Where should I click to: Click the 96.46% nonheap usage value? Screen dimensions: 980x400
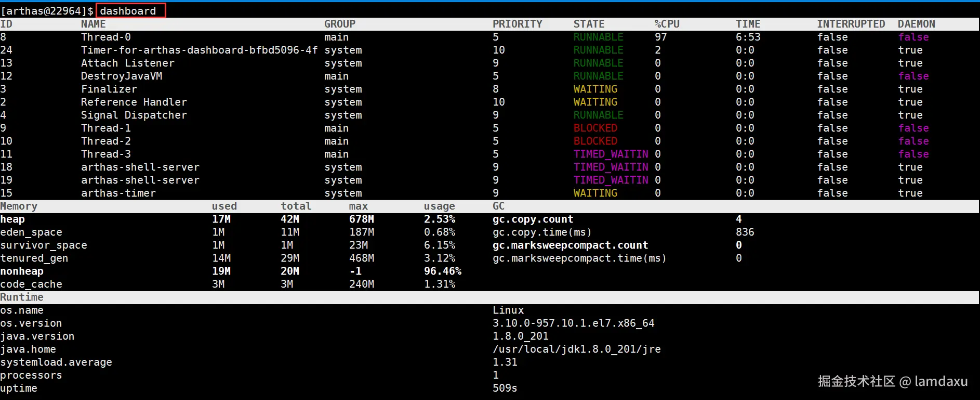click(443, 271)
